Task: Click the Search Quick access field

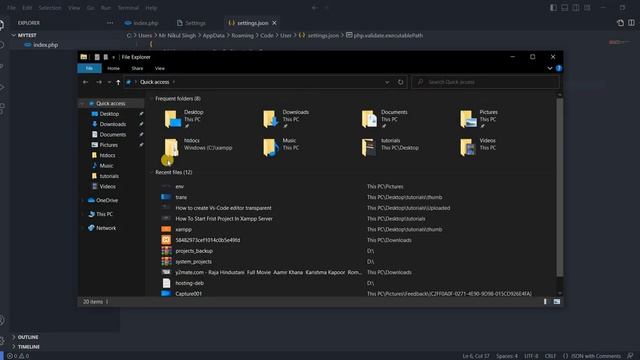Action: [485, 82]
